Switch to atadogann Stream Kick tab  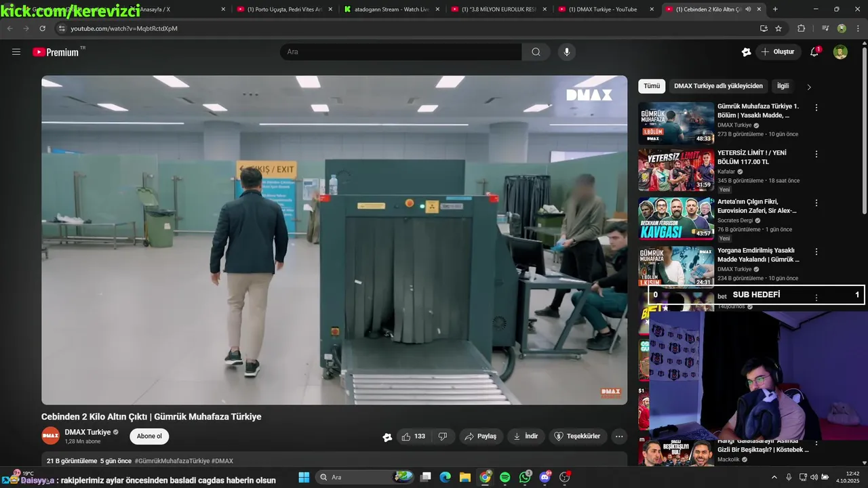pos(391,9)
